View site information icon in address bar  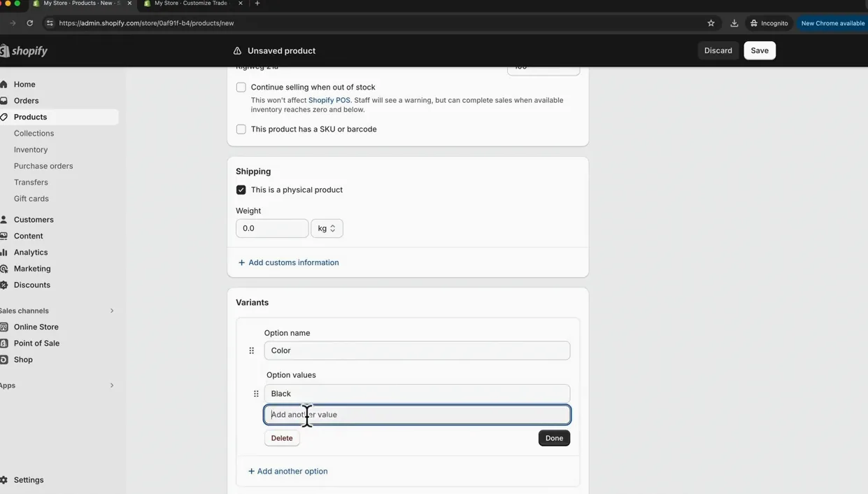pyautogui.click(x=49, y=23)
